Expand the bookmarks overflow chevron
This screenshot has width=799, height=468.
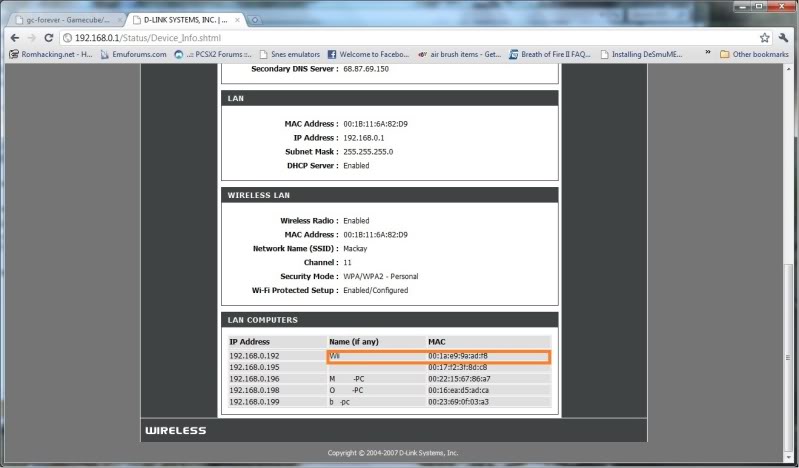point(708,54)
